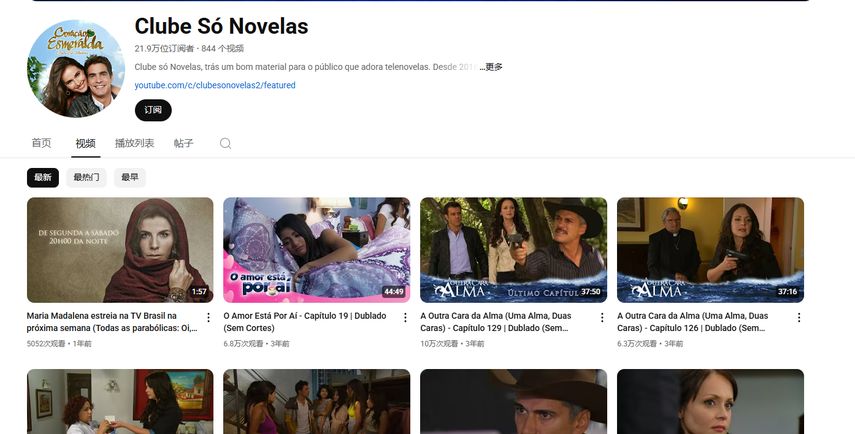The image size is (855, 434).
Task: Open the channel search magnifier icon
Action: [225, 143]
